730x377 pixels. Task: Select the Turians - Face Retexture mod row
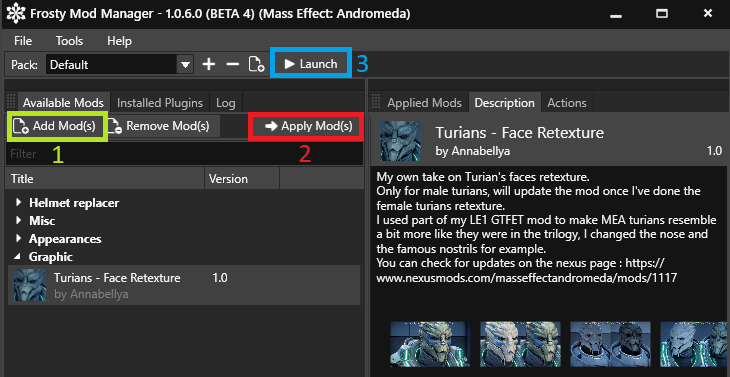pos(184,285)
